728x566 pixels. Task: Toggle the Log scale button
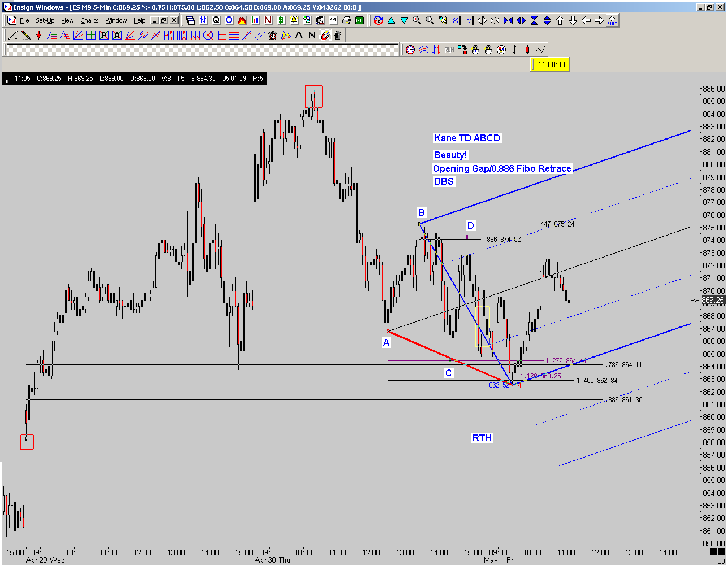(x=469, y=20)
